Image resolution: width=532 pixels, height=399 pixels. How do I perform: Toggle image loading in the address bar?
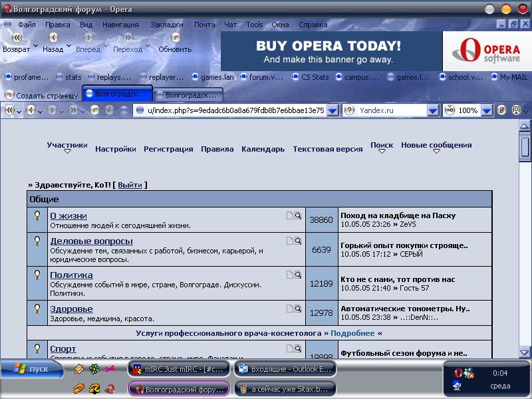click(x=502, y=110)
